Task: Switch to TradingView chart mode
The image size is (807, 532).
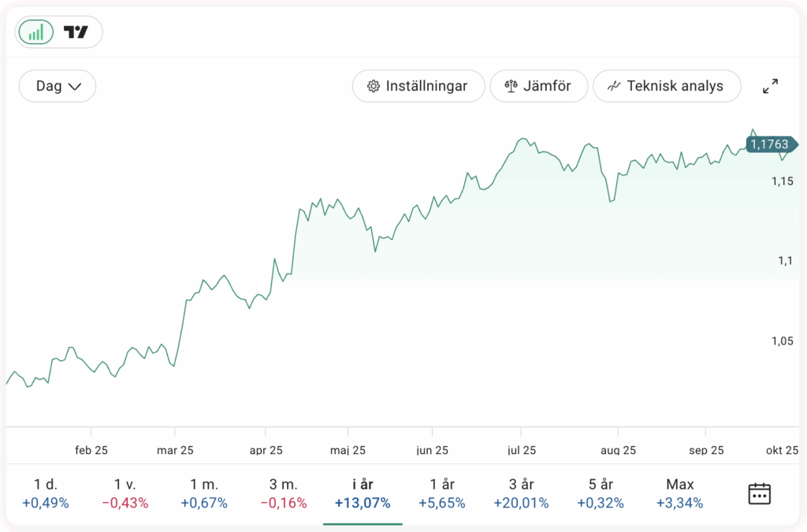Action: [76, 32]
